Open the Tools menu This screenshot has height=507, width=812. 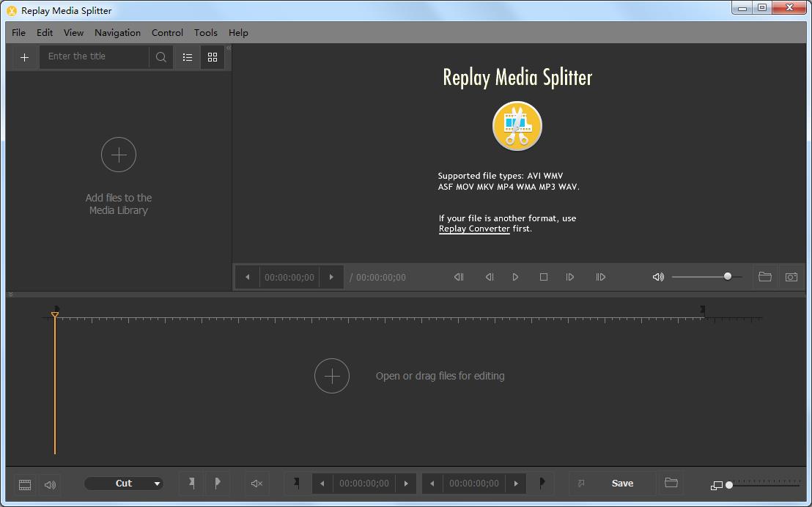click(205, 33)
